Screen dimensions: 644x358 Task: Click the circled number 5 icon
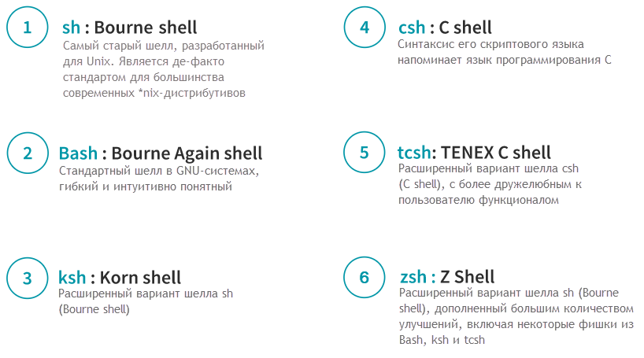tap(365, 153)
